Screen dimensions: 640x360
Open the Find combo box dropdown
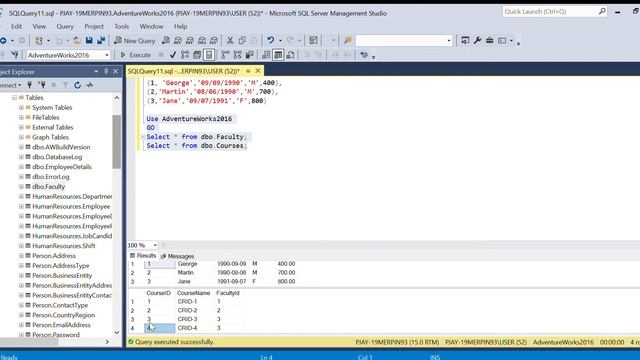tap(449, 40)
